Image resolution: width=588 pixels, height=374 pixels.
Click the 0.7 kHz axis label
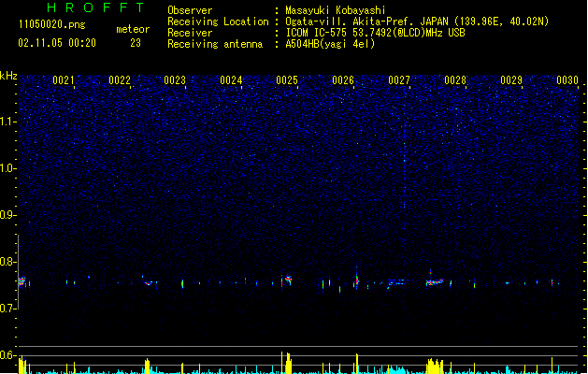tap(8, 309)
